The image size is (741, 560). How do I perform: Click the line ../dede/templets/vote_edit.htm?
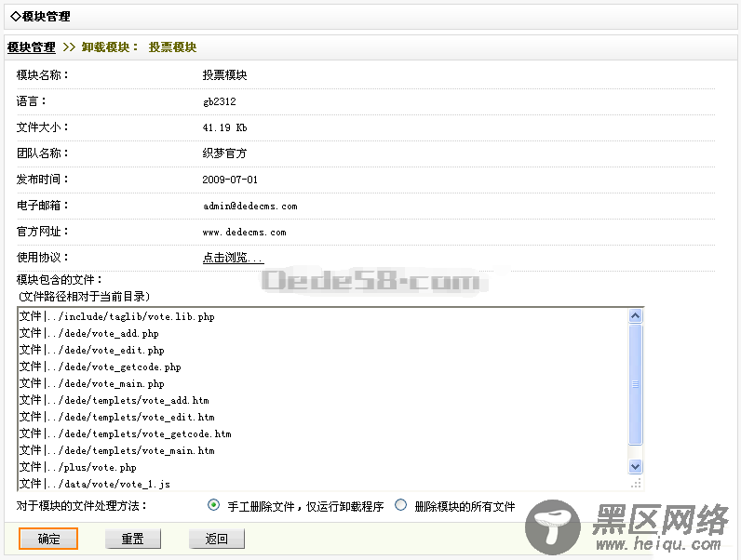click(116, 417)
